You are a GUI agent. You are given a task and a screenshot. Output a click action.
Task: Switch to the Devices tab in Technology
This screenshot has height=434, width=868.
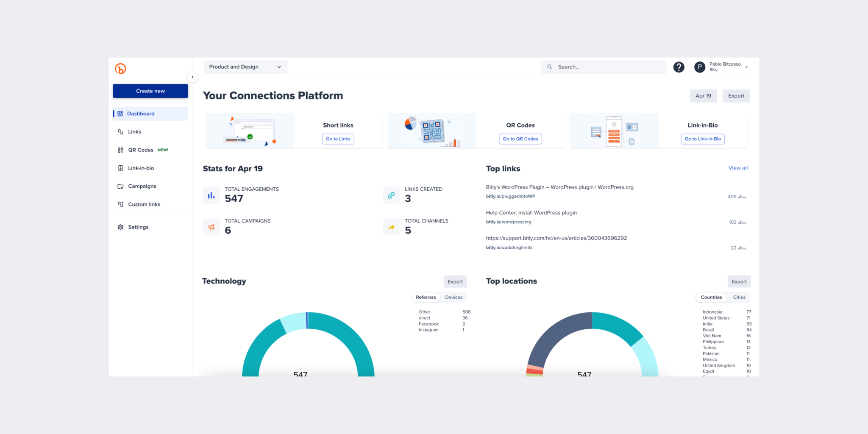[453, 297]
